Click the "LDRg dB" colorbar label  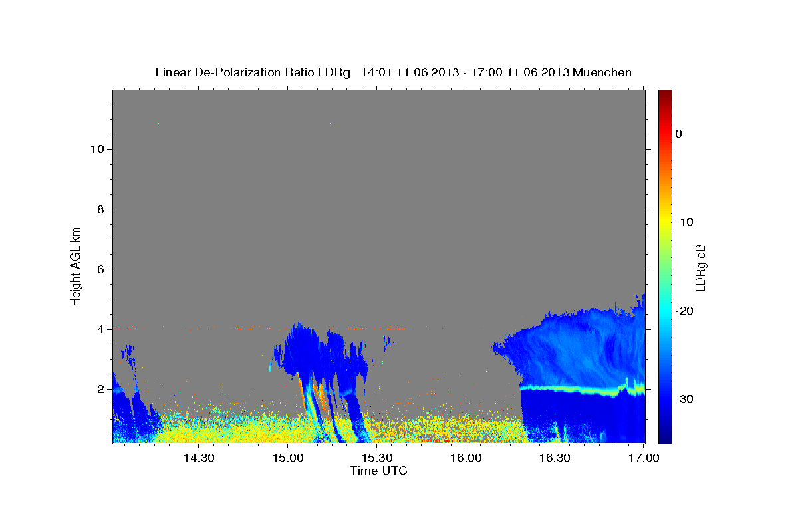coord(700,267)
